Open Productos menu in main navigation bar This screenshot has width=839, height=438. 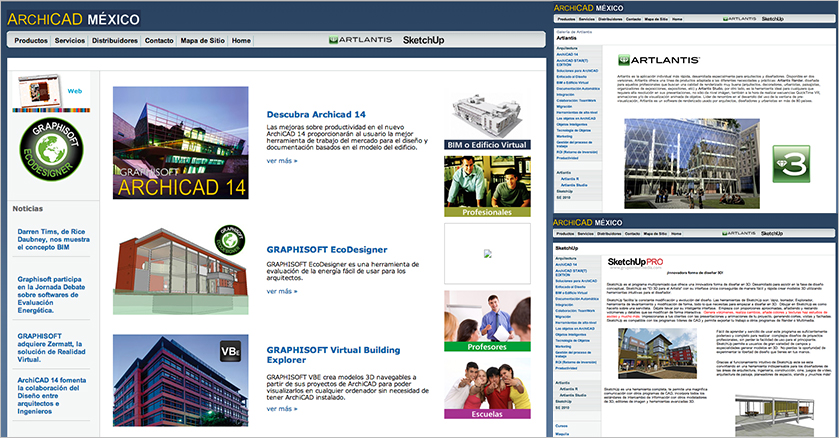(x=32, y=41)
